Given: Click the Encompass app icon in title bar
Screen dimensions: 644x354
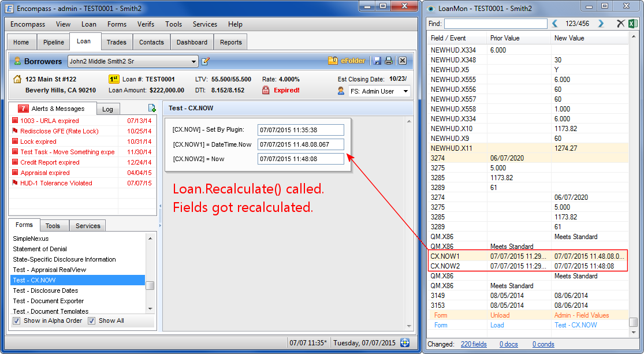Looking at the screenshot, I should point(9,8).
